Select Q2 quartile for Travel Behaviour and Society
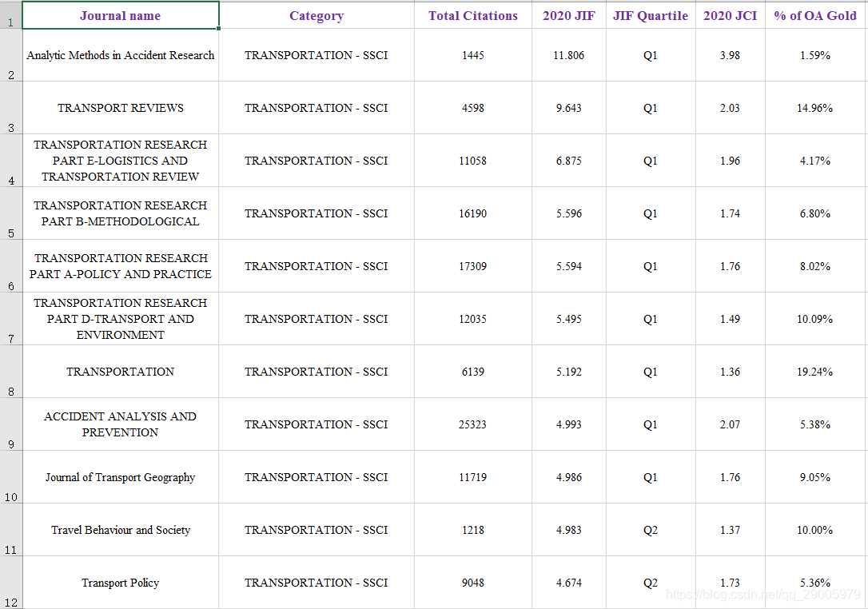 pyautogui.click(x=651, y=530)
